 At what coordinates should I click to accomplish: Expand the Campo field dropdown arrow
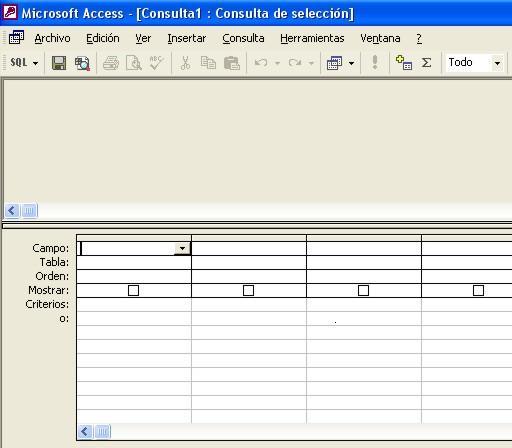tap(182, 248)
